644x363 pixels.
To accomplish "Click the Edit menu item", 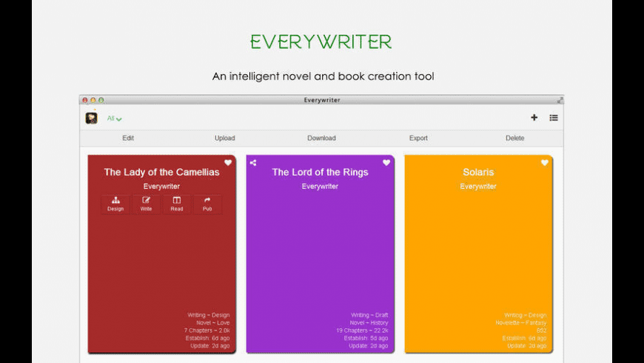I will (x=128, y=139).
